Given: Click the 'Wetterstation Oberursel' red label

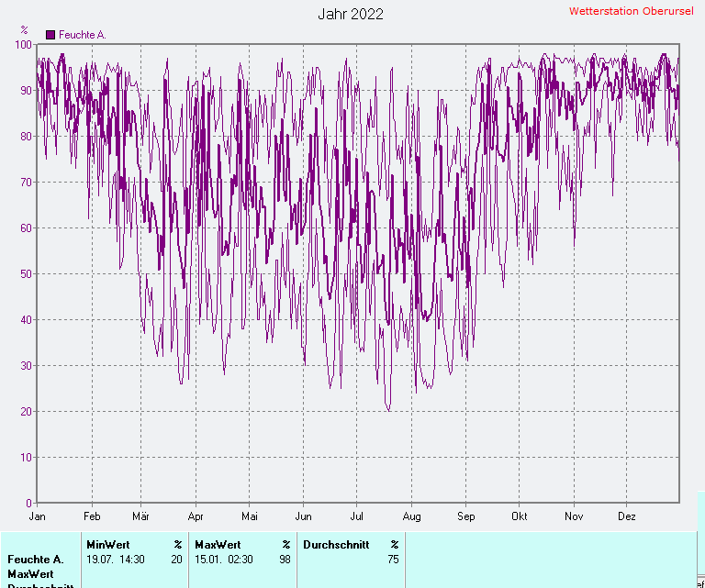Looking at the screenshot, I should [x=631, y=11].
